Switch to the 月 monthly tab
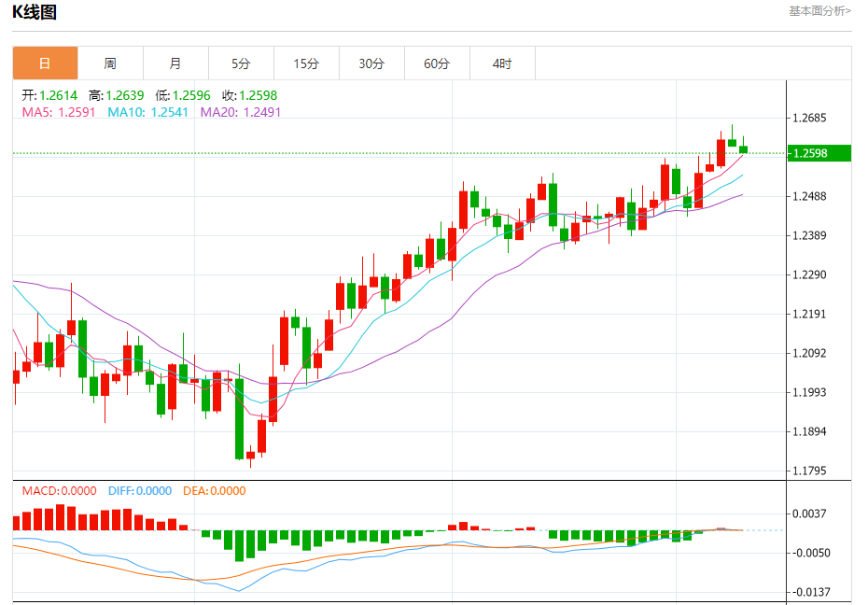 tap(176, 63)
